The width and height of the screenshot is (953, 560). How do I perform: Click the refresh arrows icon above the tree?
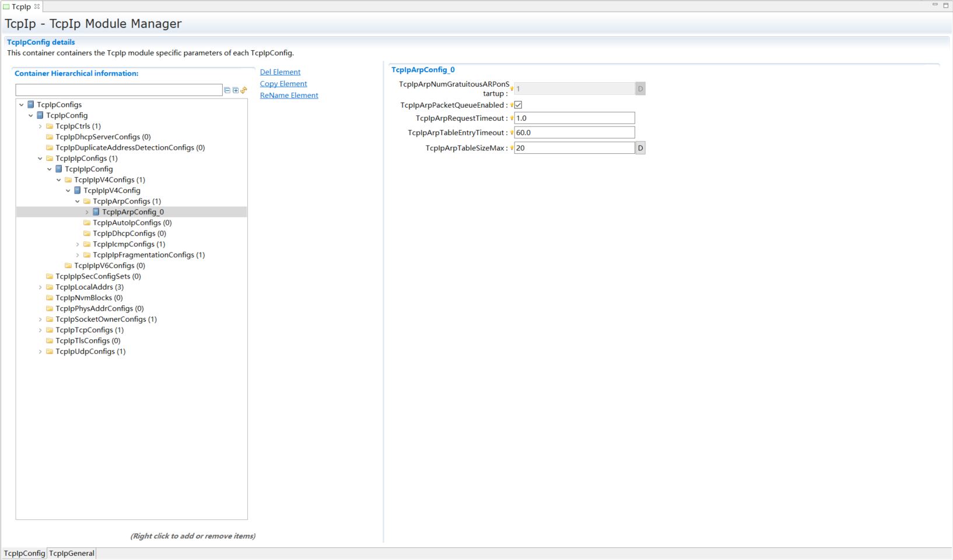[x=244, y=90]
